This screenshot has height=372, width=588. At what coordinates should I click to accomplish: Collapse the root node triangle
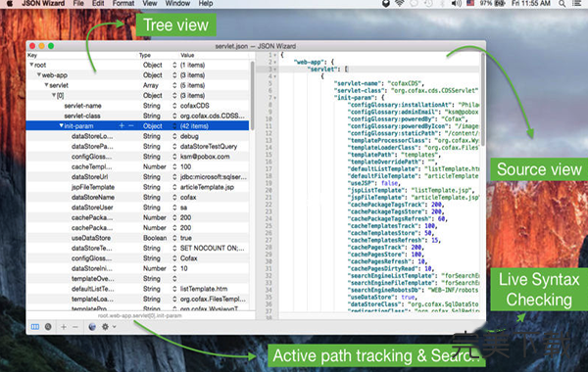point(31,65)
